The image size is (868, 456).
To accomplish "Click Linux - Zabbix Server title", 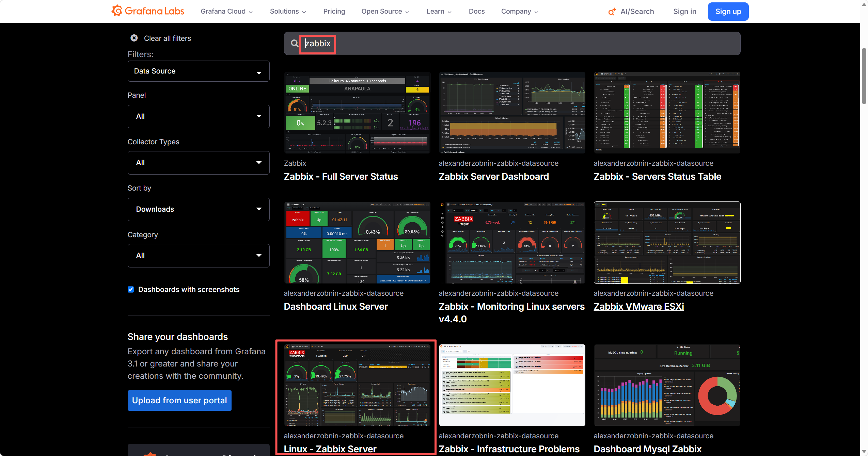I will [x=330, y=449].
